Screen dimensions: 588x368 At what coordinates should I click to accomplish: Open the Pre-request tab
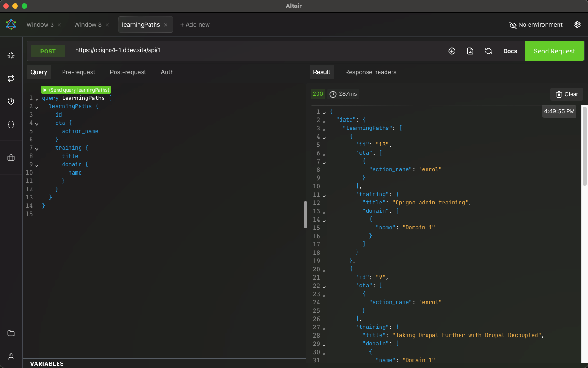point(79,72)
